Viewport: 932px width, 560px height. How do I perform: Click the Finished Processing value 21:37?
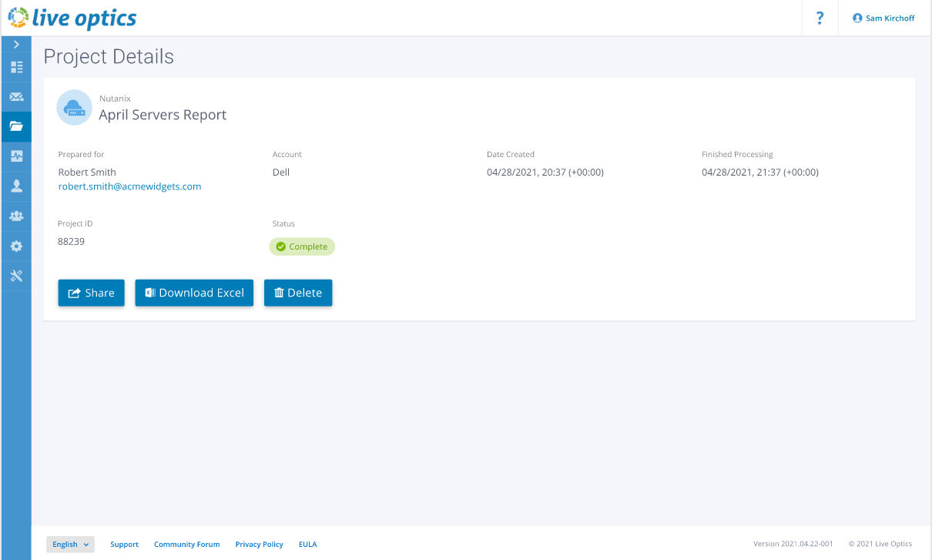[760, 172]
